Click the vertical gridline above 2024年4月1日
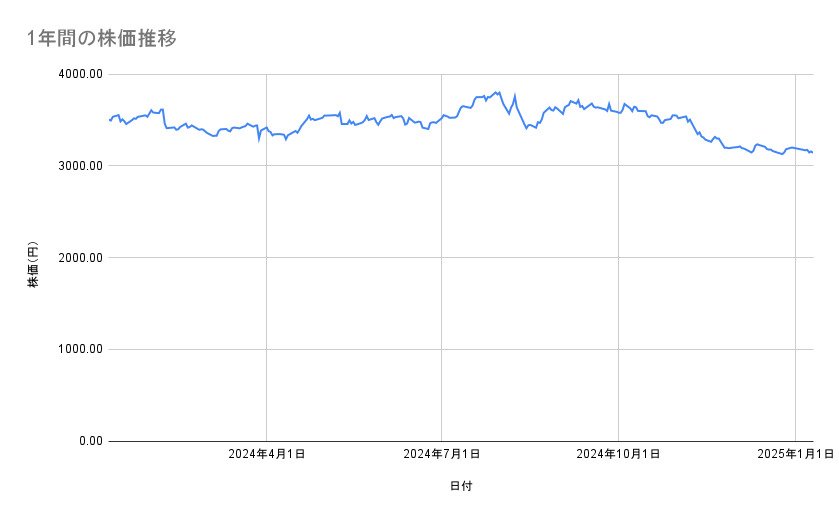839x519 pixels. [x=266, y=300]
